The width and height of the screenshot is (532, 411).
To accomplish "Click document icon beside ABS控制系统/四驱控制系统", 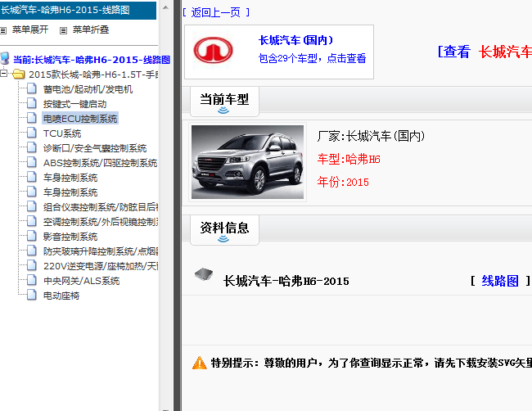I will (32, 162).
